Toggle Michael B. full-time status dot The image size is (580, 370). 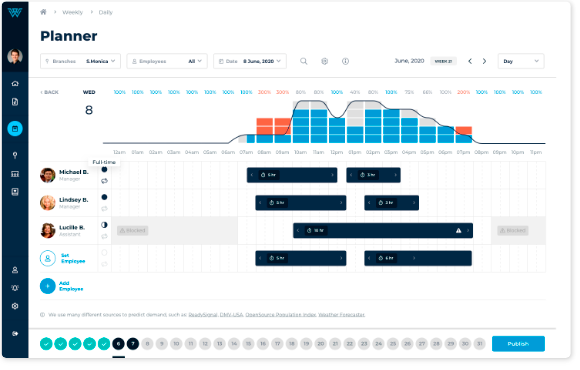click(104, 169)
